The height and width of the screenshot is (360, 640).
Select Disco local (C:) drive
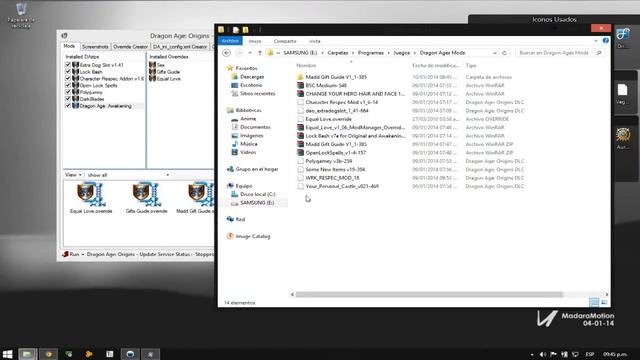pos(258,194)
